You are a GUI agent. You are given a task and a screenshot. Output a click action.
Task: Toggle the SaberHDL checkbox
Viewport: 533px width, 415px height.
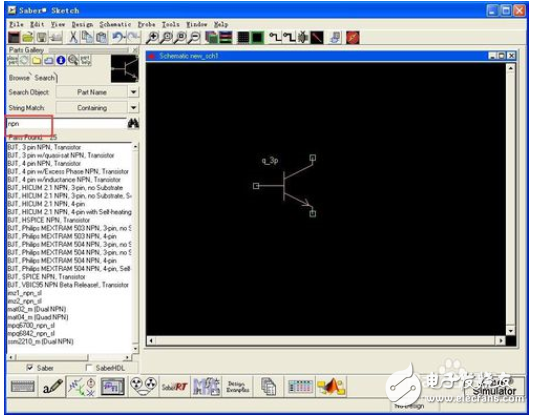click(x=89, y=367)
